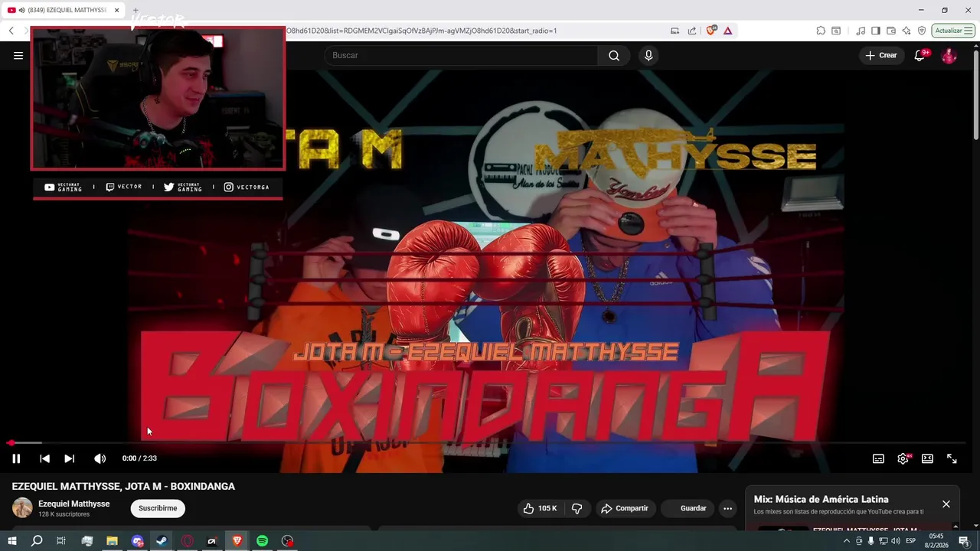
Task: Exit full browser video view
Action: tap(952, 458)
